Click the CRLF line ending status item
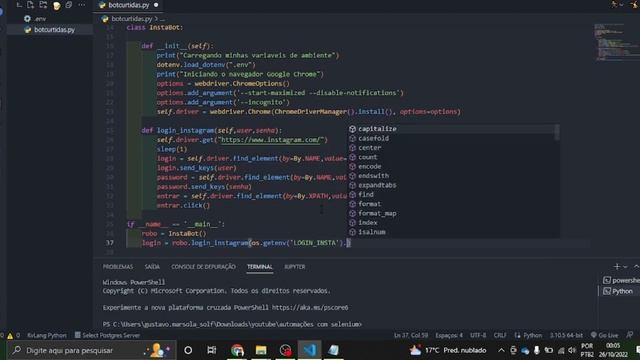Image resolution: width=640 pixels, height=360 pixels. click(500, 336)
